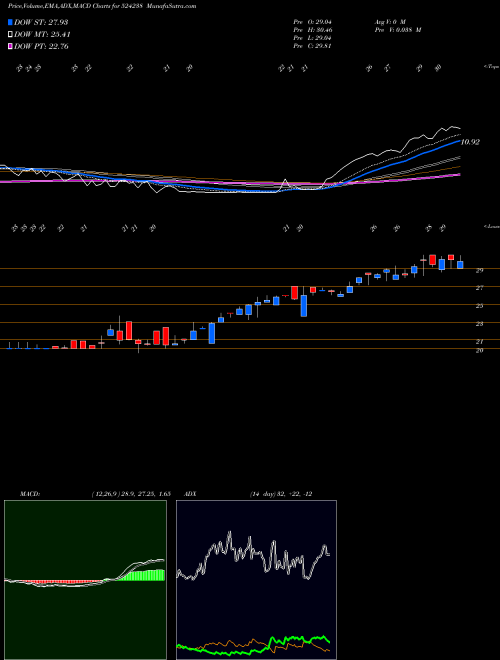Click the 21 price axis label
Screen dimensions: 500x660
479,342
